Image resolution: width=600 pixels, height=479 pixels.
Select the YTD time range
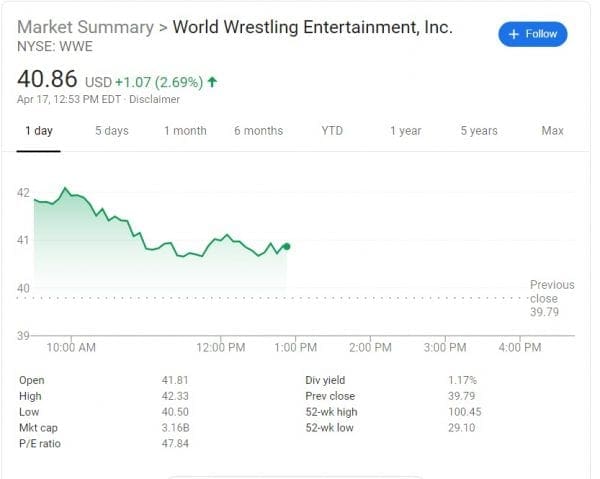[x=332, y=131]
